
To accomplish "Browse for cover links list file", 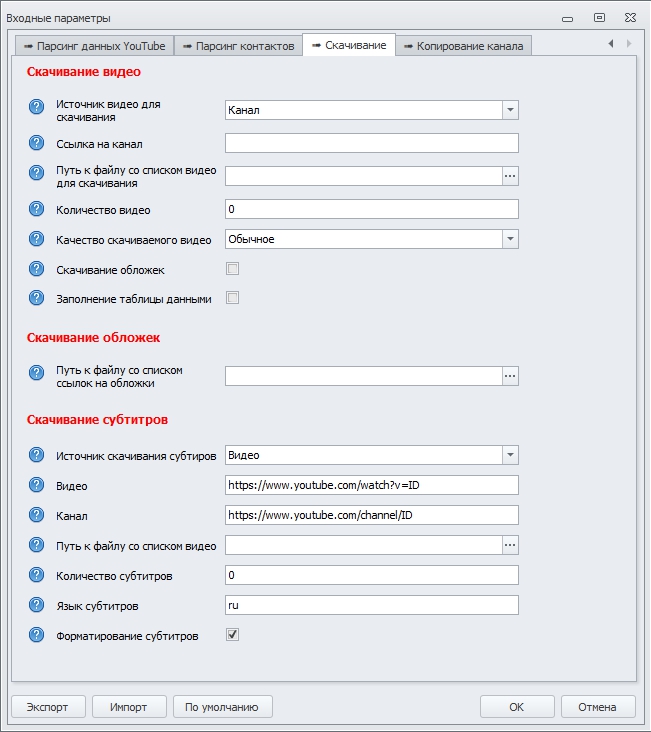I will 510,376.
